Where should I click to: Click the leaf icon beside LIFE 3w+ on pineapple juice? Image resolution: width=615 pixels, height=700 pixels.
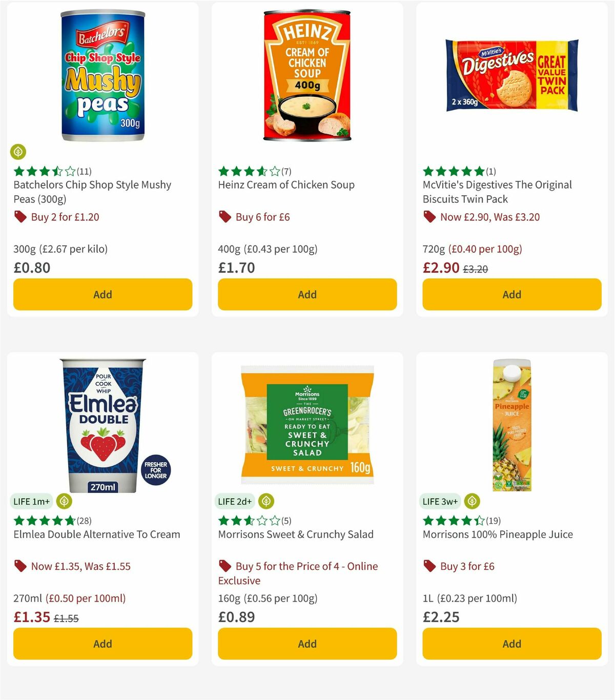471,501
